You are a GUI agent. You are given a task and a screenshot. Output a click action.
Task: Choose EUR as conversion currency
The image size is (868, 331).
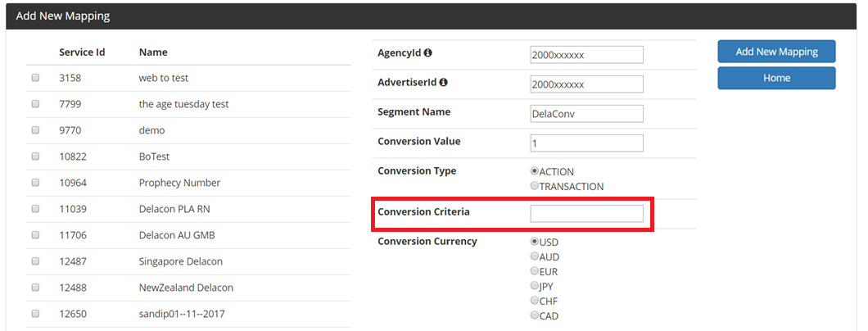534,271
